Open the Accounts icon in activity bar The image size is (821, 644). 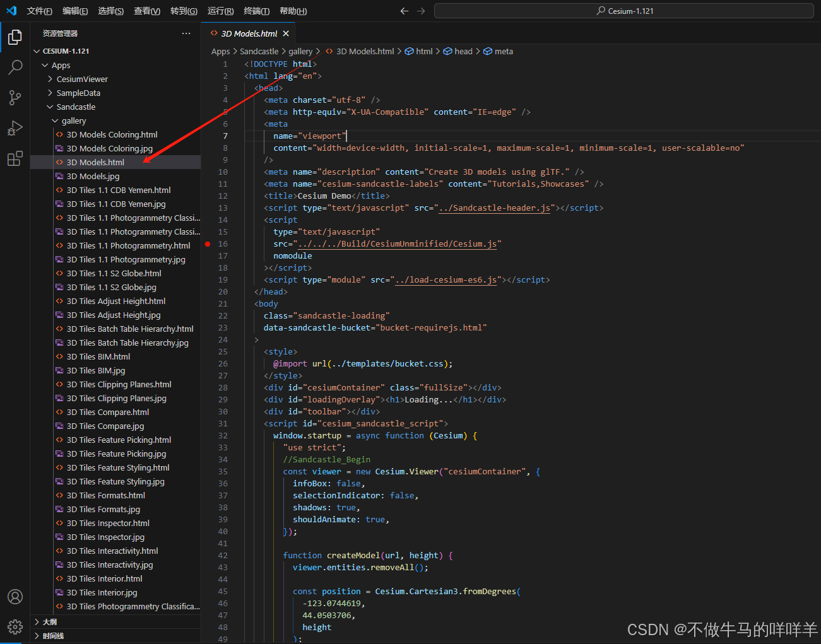point(15,597)
